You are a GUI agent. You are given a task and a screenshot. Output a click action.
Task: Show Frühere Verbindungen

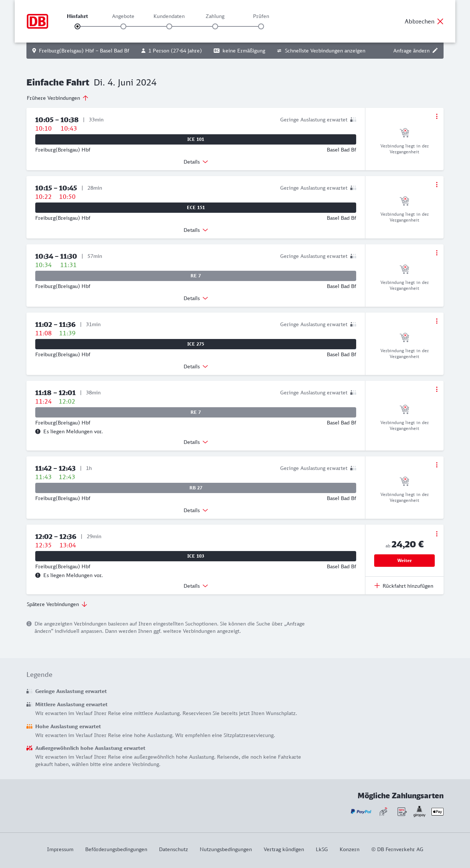57,98
